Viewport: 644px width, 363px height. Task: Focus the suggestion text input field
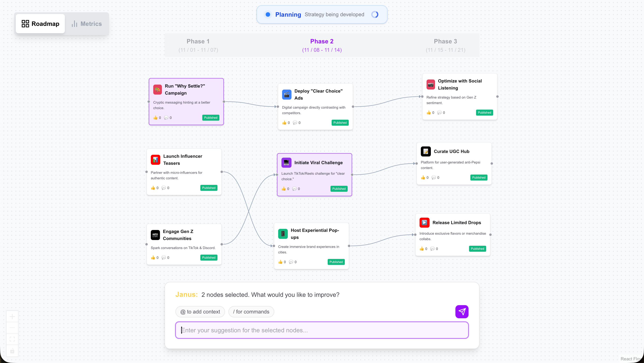[x=322, y=330]
